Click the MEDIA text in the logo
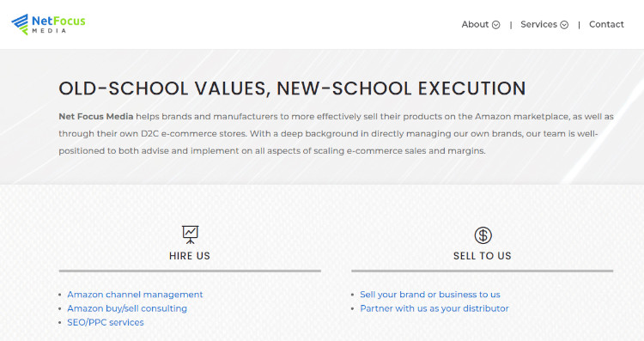 pos(49,31)
